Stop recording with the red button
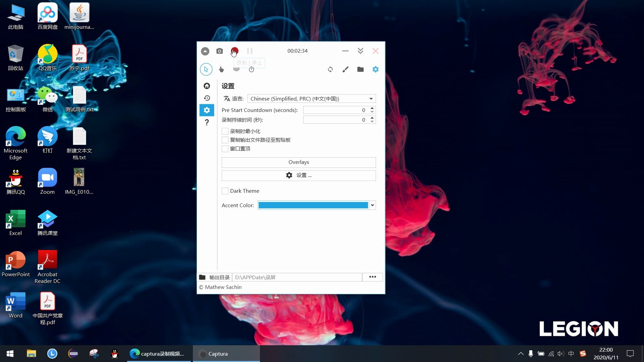The height and width of the screenshot is (362, 644). (234, 51)
